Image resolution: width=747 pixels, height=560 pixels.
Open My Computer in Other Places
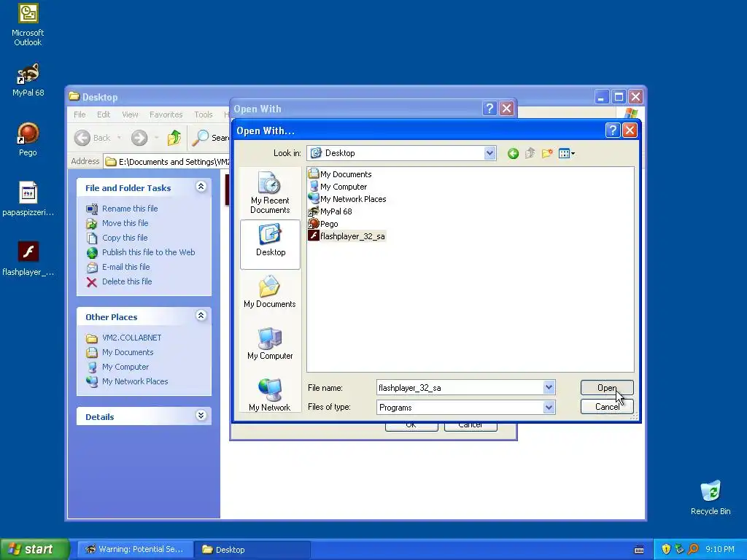[x=125, y=367]
